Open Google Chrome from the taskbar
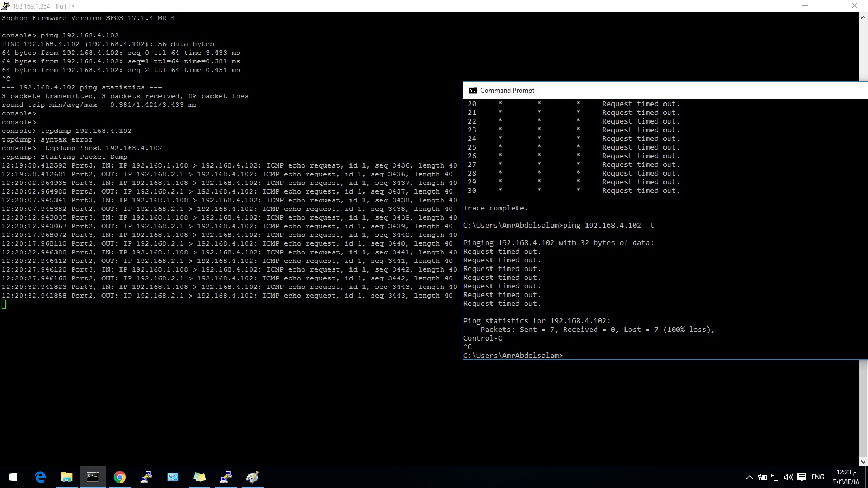 click(120, 477)
